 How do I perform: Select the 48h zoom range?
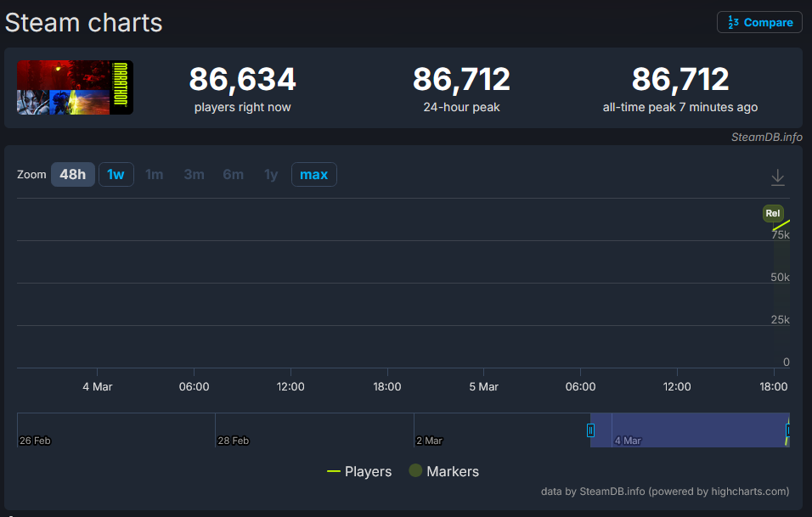(72, 174)
